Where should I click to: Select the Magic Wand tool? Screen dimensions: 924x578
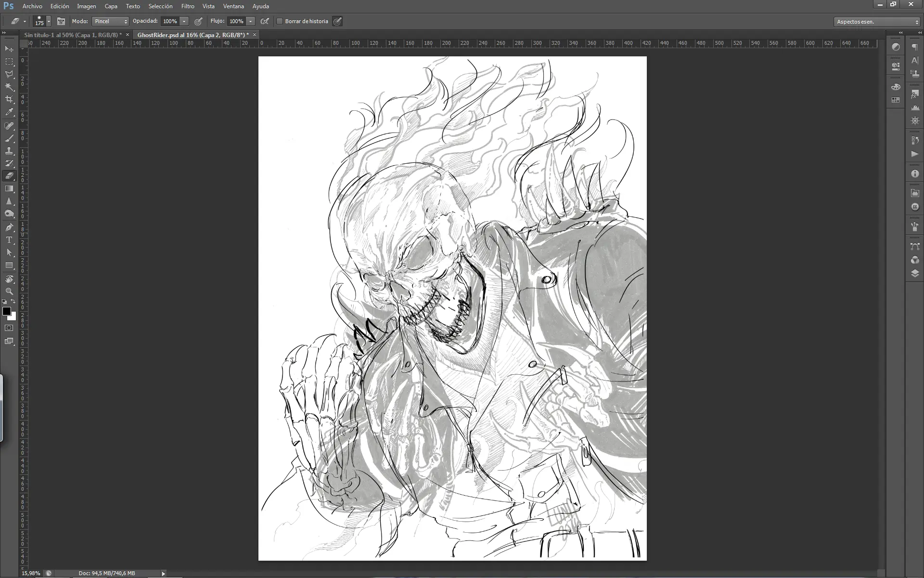[9, 87]
